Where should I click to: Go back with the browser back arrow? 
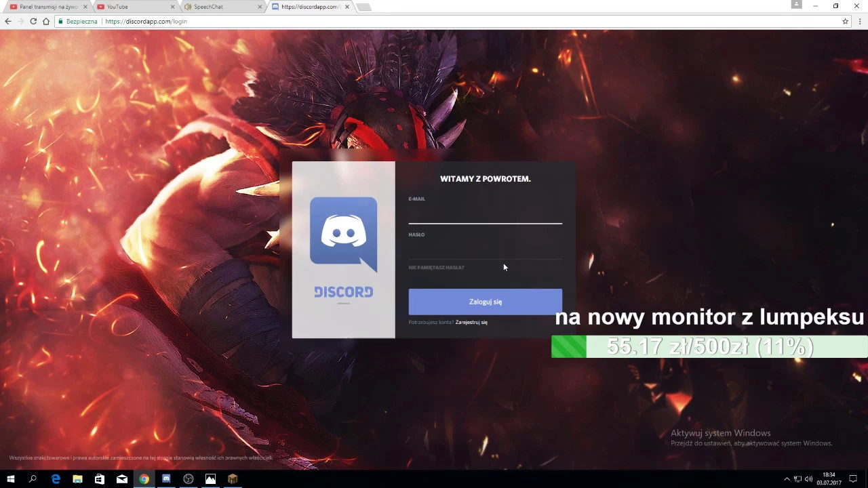[x=8, y=21]
